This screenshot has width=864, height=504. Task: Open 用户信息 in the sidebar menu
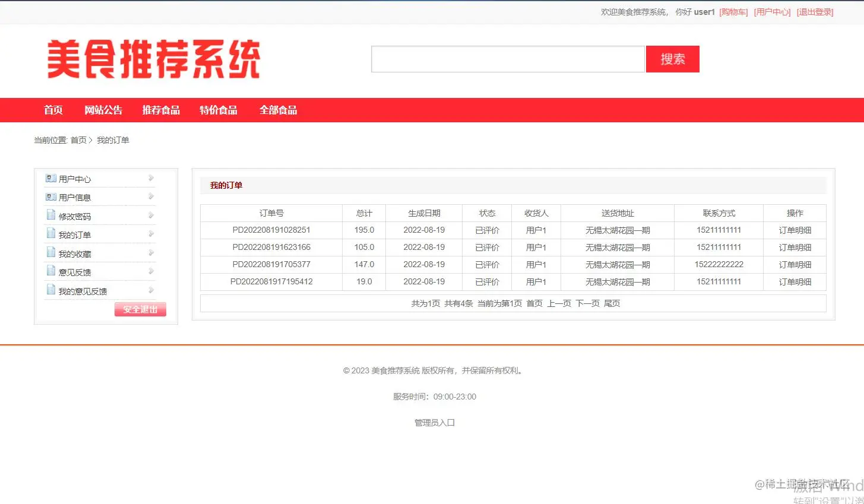point(75,198)
